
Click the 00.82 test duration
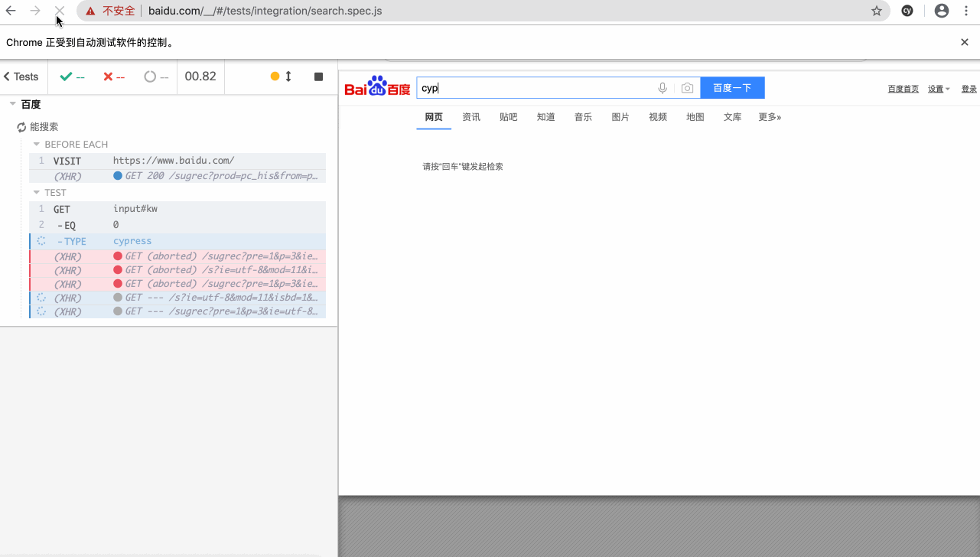point(200,77)
